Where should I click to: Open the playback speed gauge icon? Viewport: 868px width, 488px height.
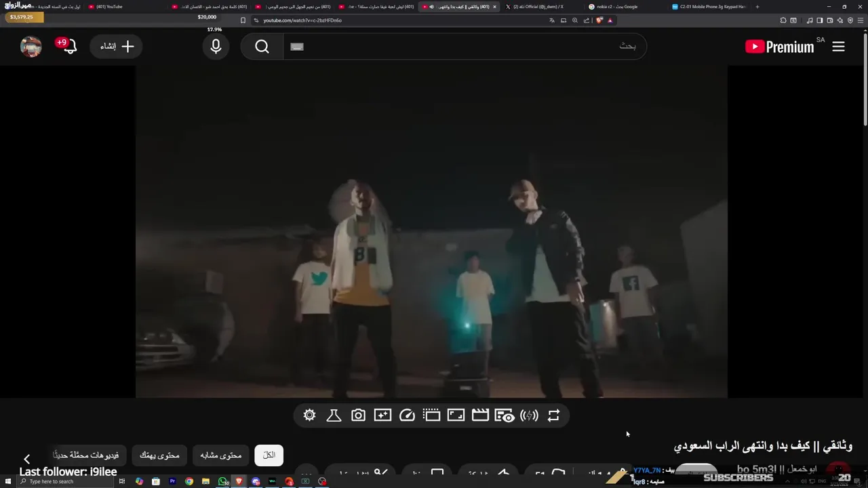pyautogui.click(x=407, y=415)
